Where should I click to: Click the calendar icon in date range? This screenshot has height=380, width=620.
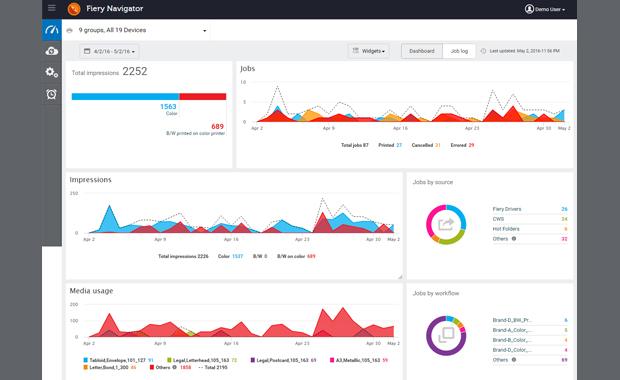(x=87, y=51)
